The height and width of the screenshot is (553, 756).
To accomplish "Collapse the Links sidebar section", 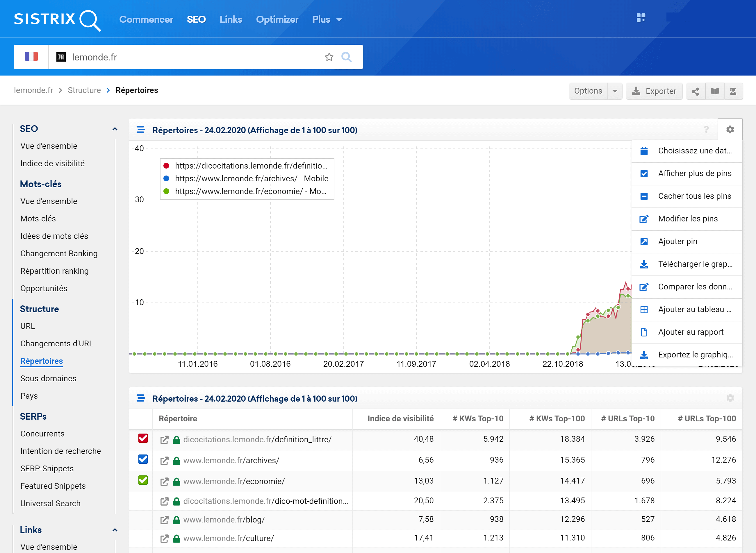I will 115,530.
